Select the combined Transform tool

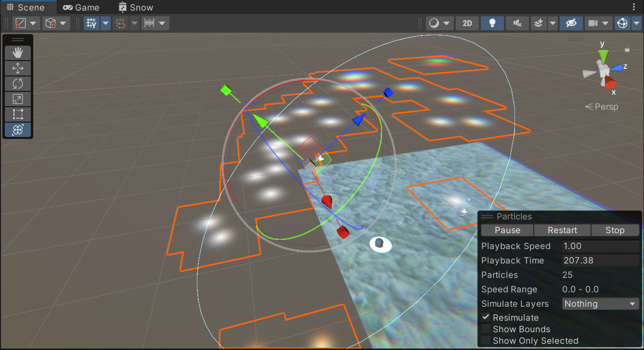(18, 130)
